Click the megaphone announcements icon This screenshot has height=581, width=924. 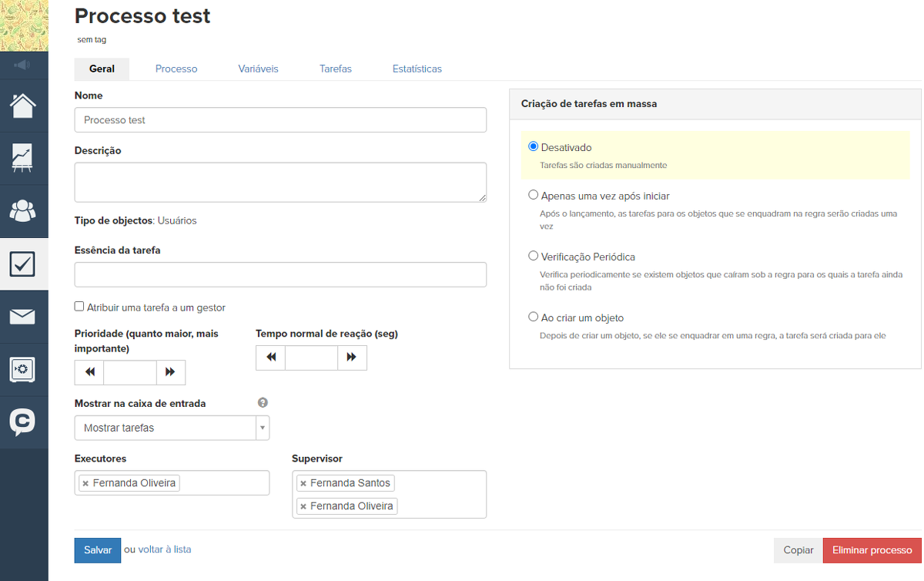point(23,65)
